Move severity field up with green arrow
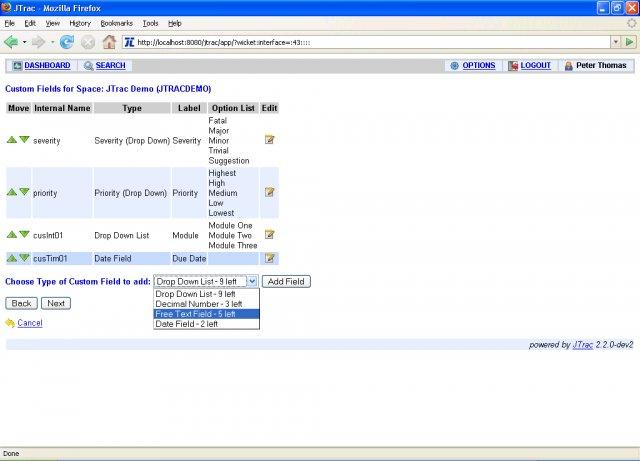Screen dimensions: 640x461 [12, 140]
